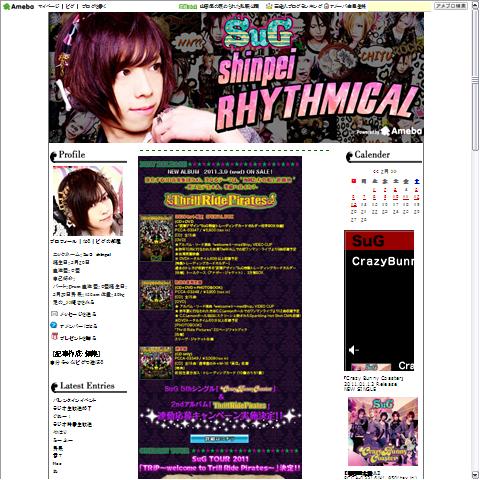480x480 pixels.
Task: Go to previous month in the calendar
Action: pyautogui.click(x=375, y=171)
